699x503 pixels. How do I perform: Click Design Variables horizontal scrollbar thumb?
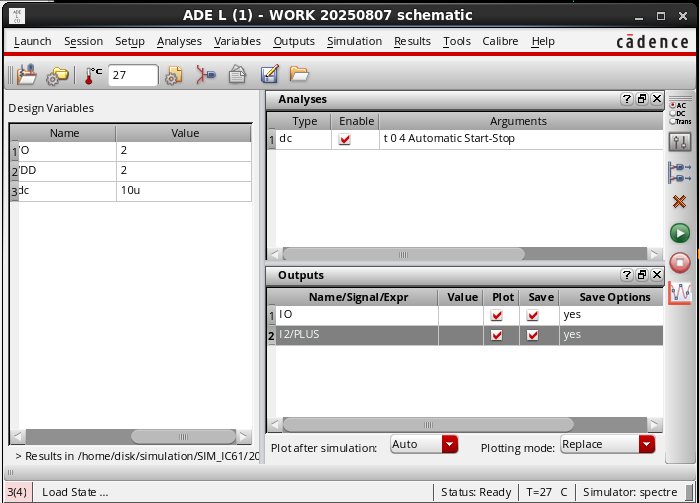tap(183, 437)
